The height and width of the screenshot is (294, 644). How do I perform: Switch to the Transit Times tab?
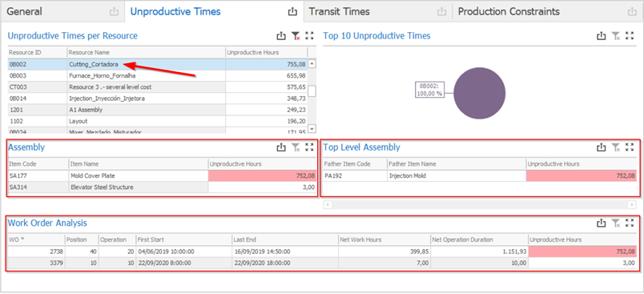(x=377, y=11)
